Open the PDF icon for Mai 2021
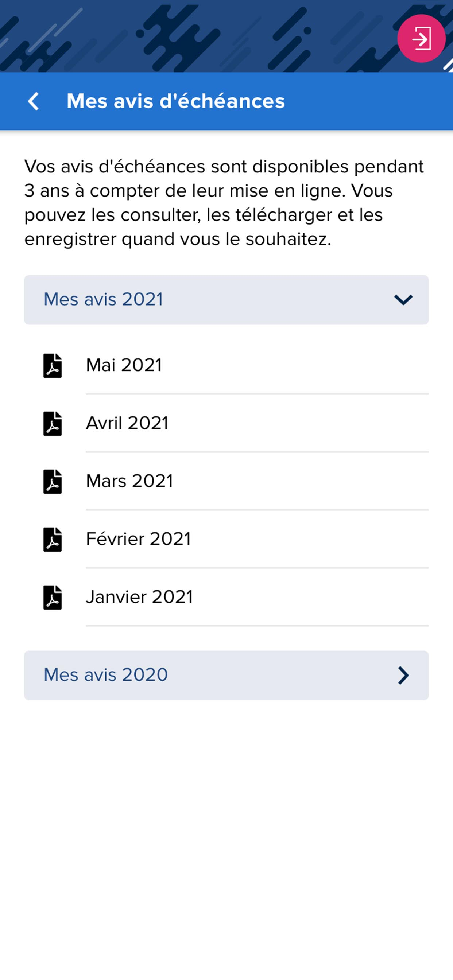Screen dimensions: 453x980 [x=53, y=366]
